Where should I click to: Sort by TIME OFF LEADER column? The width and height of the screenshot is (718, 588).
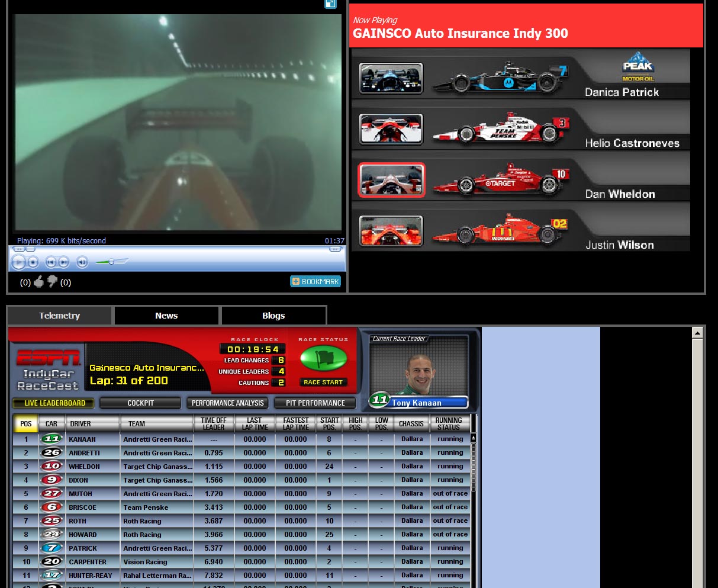pyautogui.click(x=214, y=424)
